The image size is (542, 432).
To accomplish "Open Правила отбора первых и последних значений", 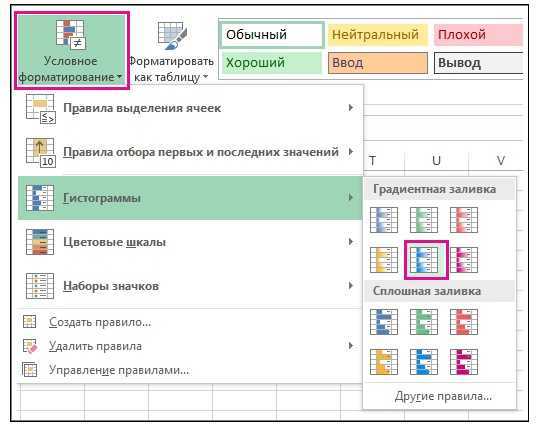I will click(x=190, y=152).
